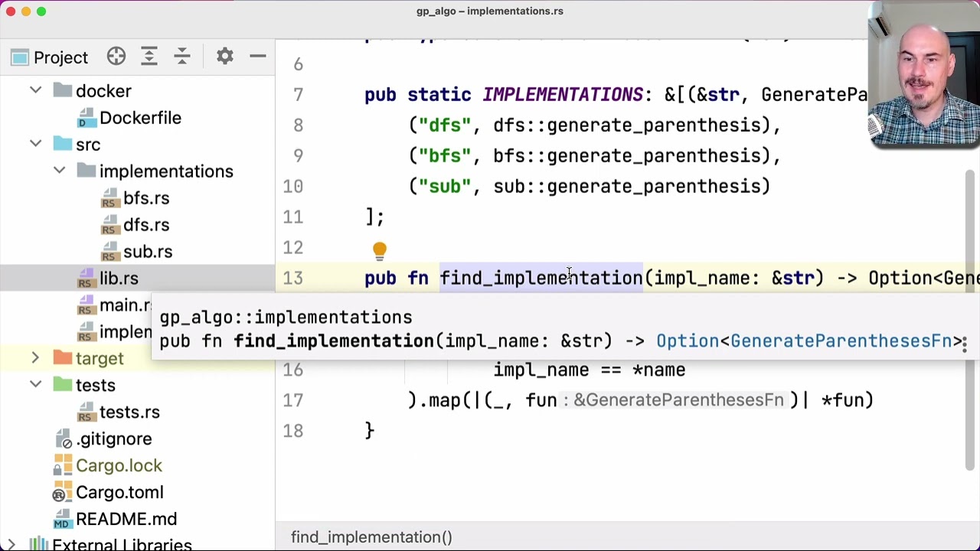Open .gitignore file

pyautogui.click(x=114, y=439)
